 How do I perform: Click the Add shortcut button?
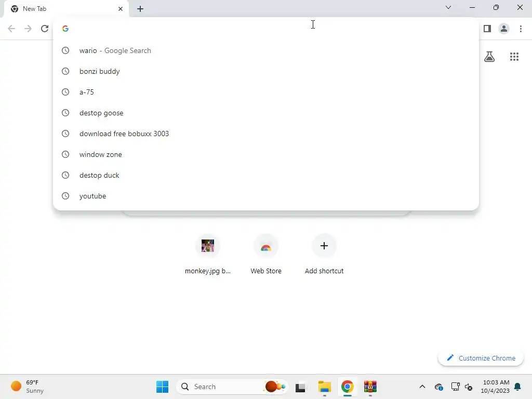(324, 255)
